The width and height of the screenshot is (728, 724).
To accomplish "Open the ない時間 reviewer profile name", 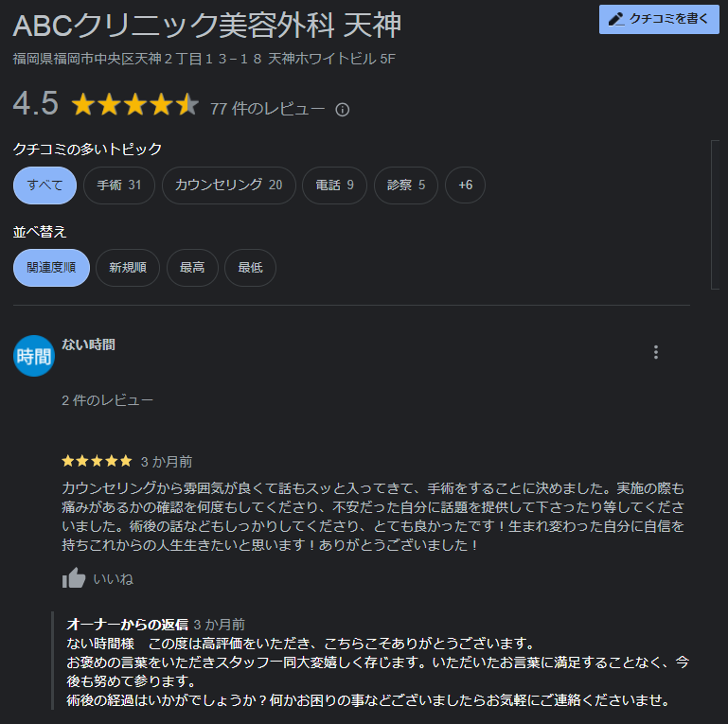I will (88, 344).
